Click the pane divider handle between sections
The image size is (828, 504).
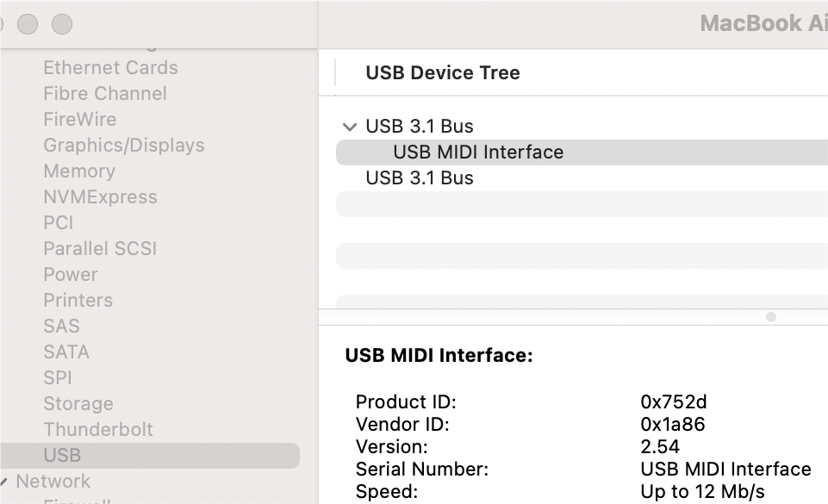coord(769,317)
